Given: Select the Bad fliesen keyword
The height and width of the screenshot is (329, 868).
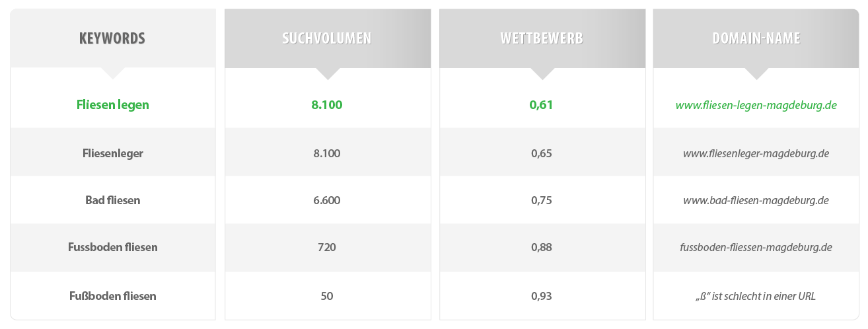Looking at the screenshot, I should click(112, 200).
